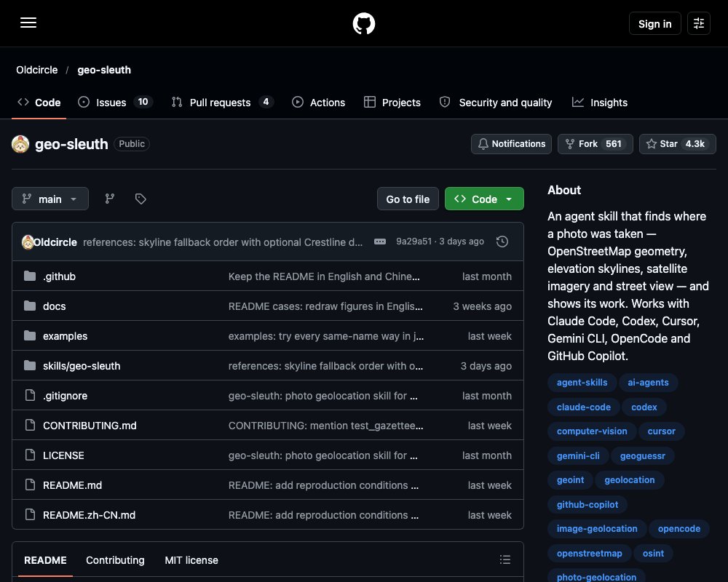The height and width of the screenshot is (582, 728).
Task: Open the README.zh-CN.md file
Action: [89, 514]
